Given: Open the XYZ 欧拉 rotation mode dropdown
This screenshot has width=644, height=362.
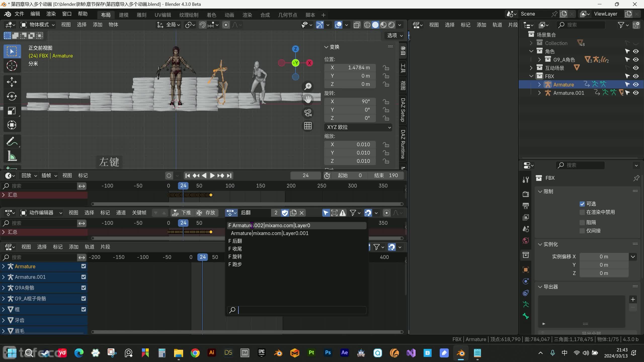Looking at the screenshot, I should coord(358,127).
